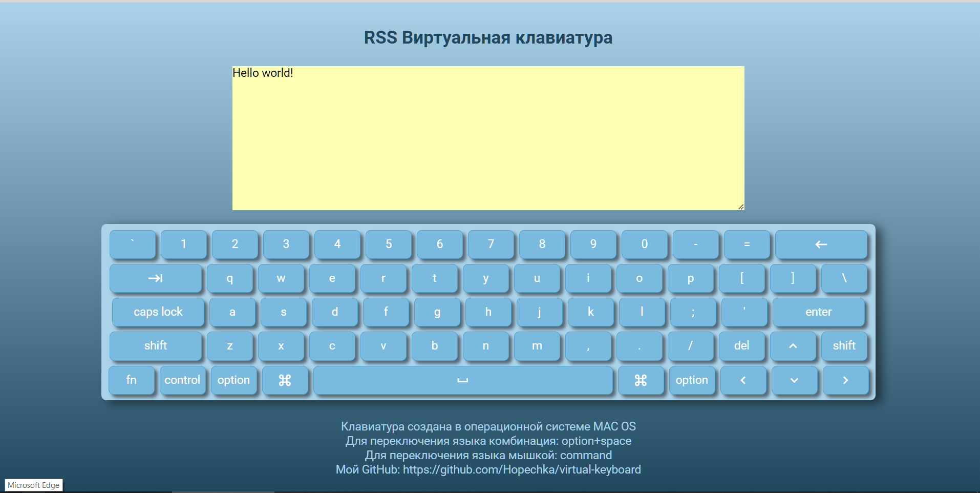Click the del key

[x=741, y=346]
